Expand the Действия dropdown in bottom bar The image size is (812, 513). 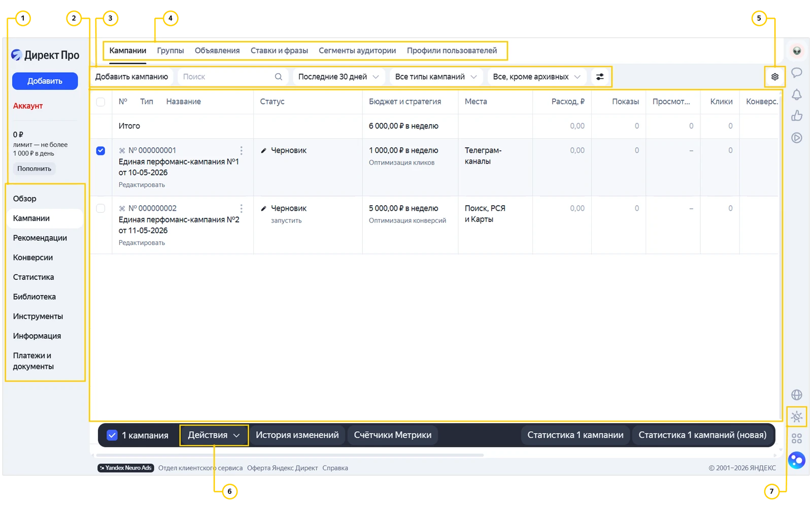(x=214, y=435)
